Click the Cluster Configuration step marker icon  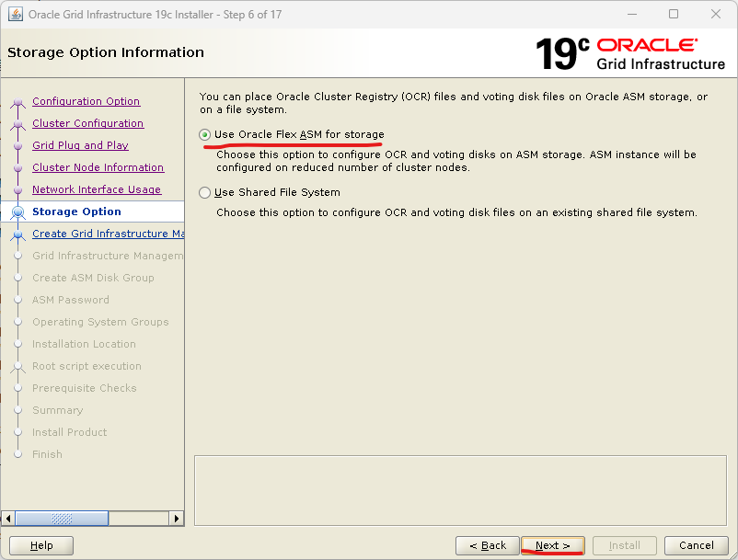(x=17, y=124)
